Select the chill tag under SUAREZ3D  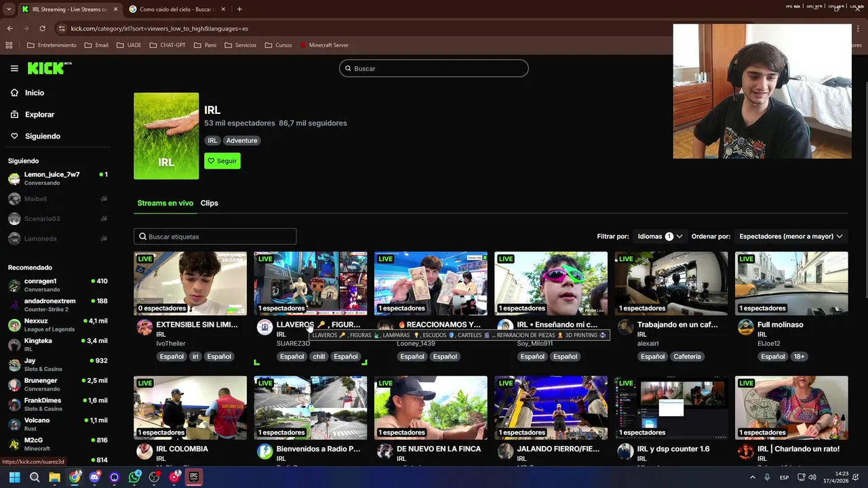pos(319,357)
